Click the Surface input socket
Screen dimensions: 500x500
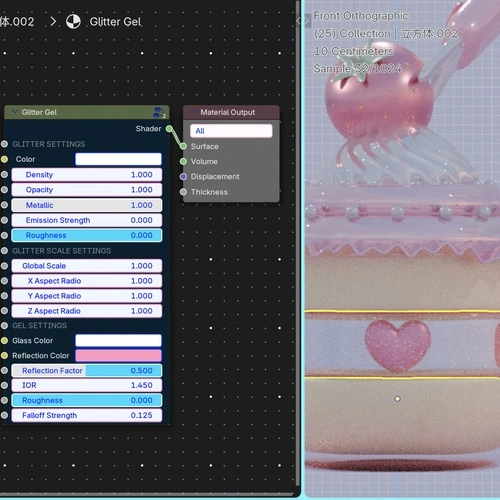click(x=183, y=146)
